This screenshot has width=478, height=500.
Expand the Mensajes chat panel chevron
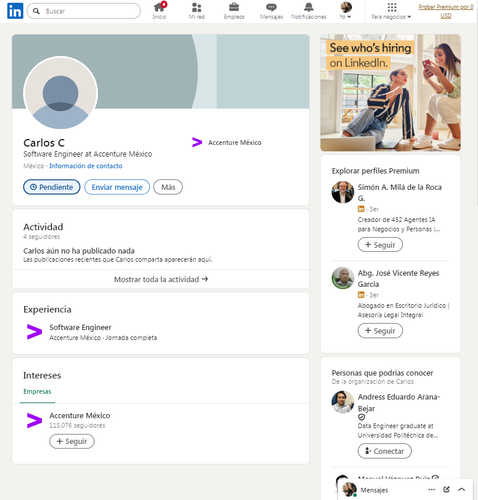[x=462, y=490]
